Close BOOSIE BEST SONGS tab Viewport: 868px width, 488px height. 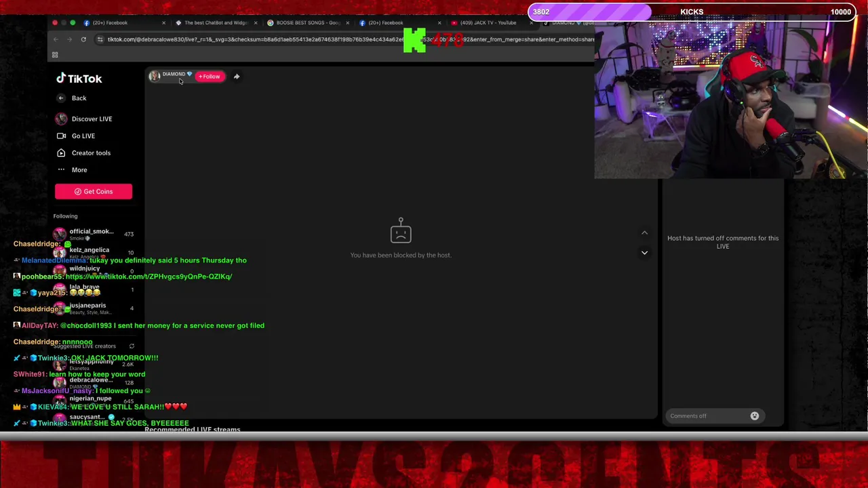point(347,23)
